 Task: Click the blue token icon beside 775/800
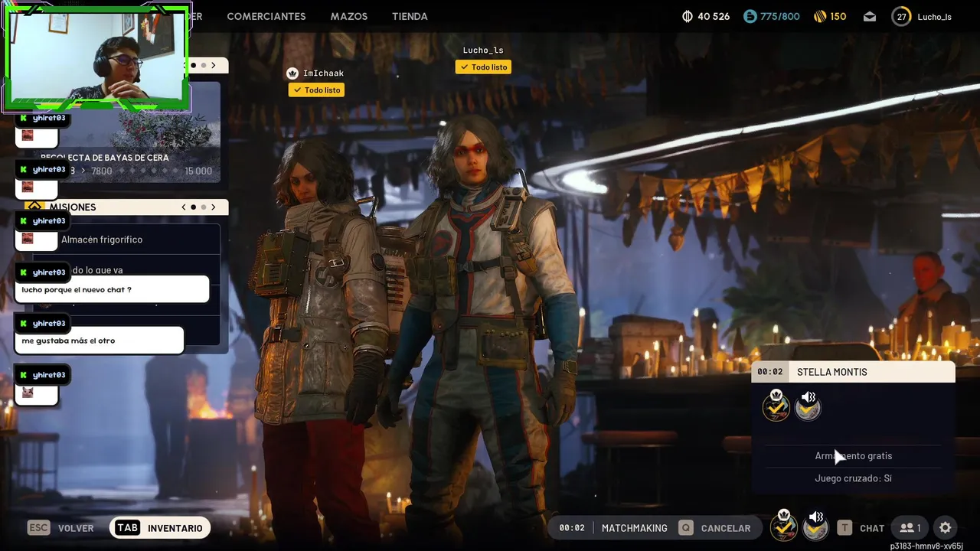click(750, 16)
